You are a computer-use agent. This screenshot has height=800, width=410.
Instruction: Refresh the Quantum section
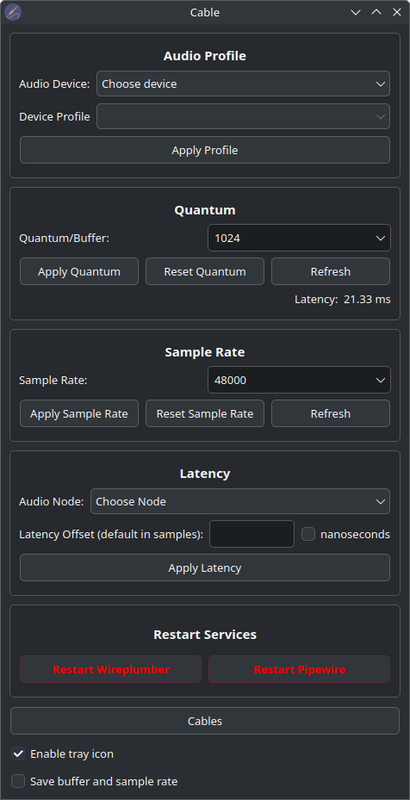(x=330, y=271)
